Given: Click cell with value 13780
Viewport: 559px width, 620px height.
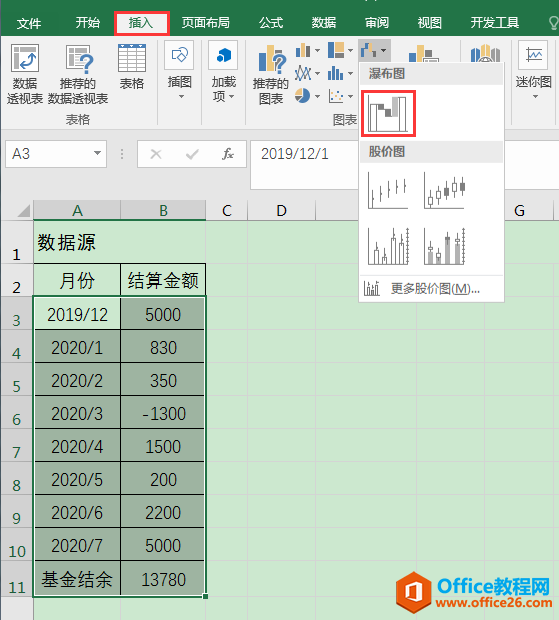Looking at the screenshot, I should click(x=163, y=579).
